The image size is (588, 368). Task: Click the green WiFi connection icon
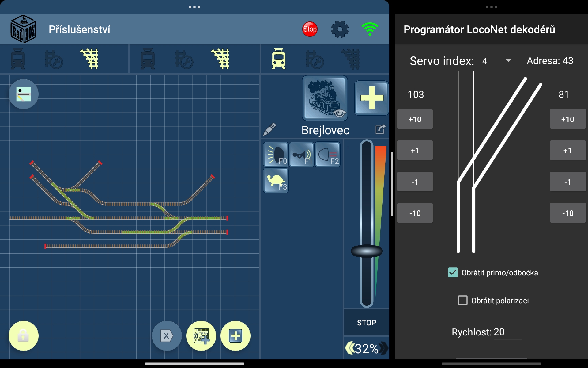pyautogui.click(x=370, y=29)
